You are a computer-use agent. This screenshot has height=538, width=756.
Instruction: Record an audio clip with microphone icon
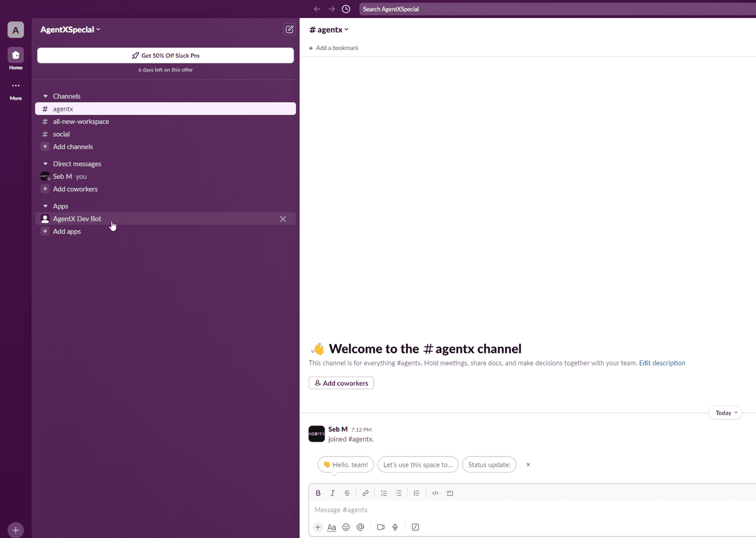pos(395,527)
